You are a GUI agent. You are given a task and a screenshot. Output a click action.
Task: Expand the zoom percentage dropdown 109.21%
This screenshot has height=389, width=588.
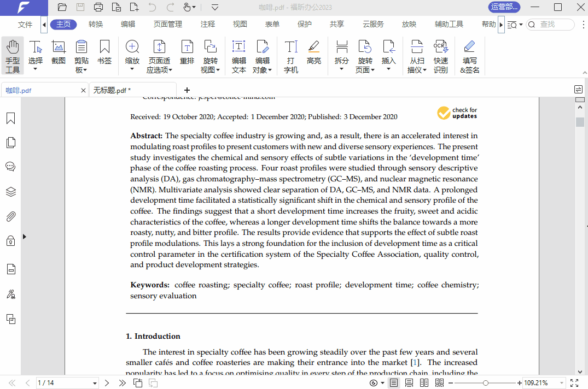point(561,383)
